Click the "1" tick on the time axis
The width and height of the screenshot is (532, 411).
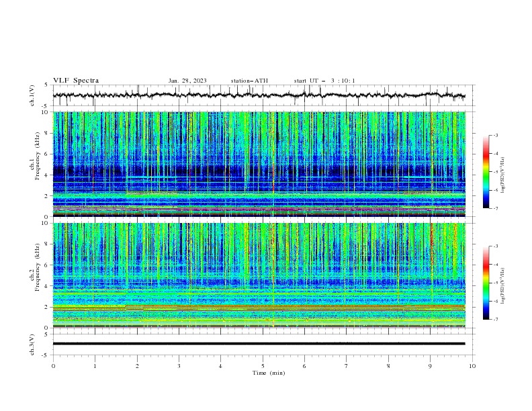pos(95,366)
